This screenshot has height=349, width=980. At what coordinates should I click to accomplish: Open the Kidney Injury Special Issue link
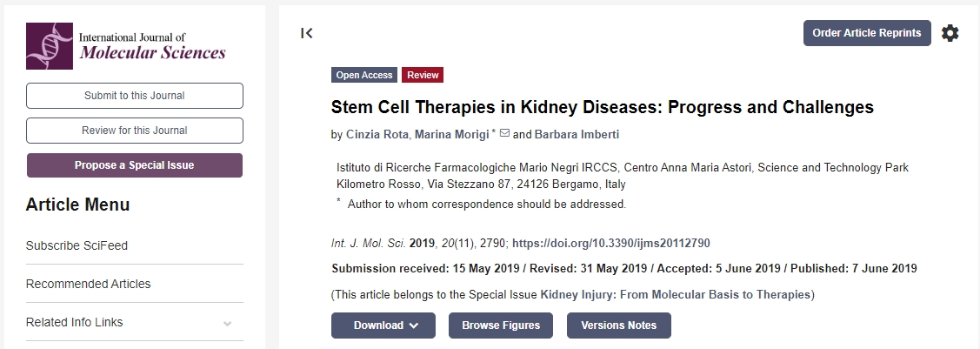(675, 295)
